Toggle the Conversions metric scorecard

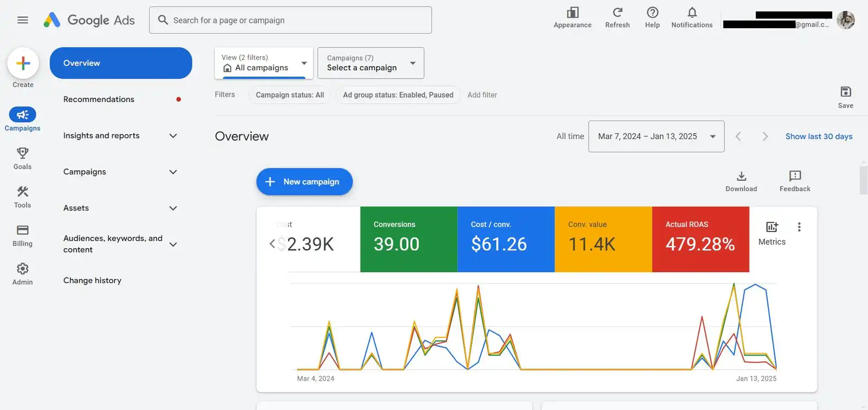coord(409,239)
